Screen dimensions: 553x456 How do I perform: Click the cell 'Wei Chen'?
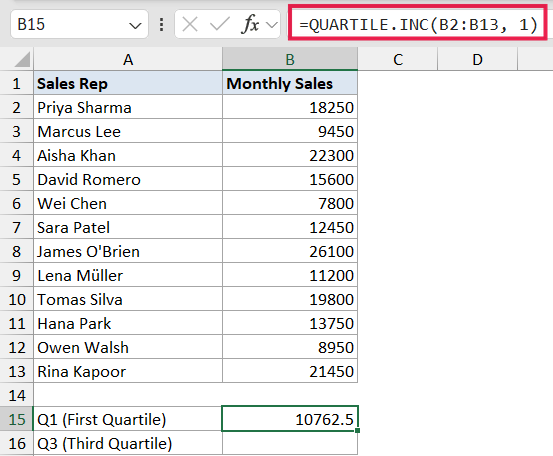(x=128, y=203)
